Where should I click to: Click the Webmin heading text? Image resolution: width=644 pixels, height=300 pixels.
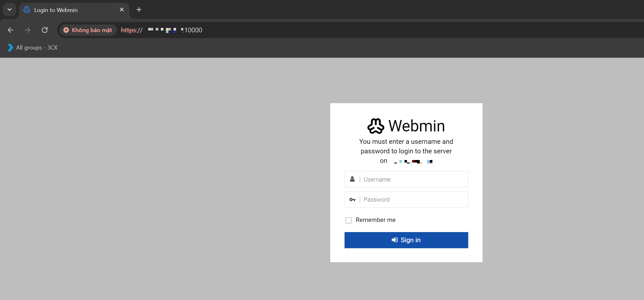coord(417,126)
